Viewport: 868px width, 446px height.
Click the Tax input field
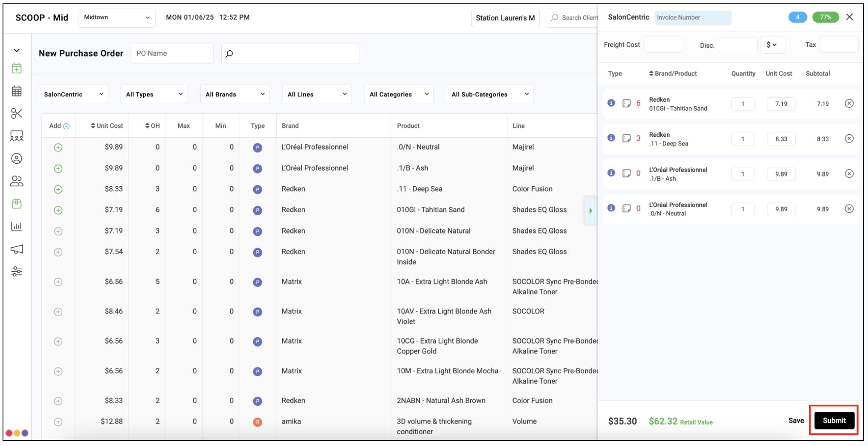(839, 45)
